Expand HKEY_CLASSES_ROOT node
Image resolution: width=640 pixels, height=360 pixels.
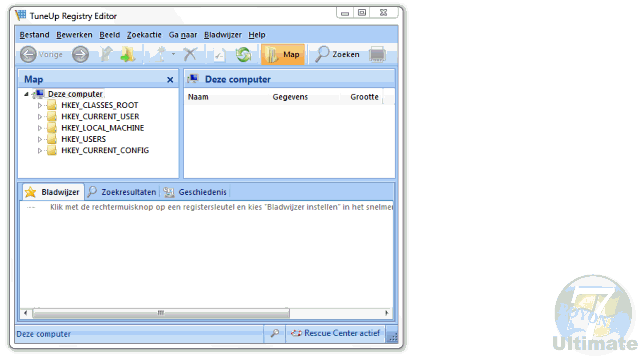click(40, 105)
